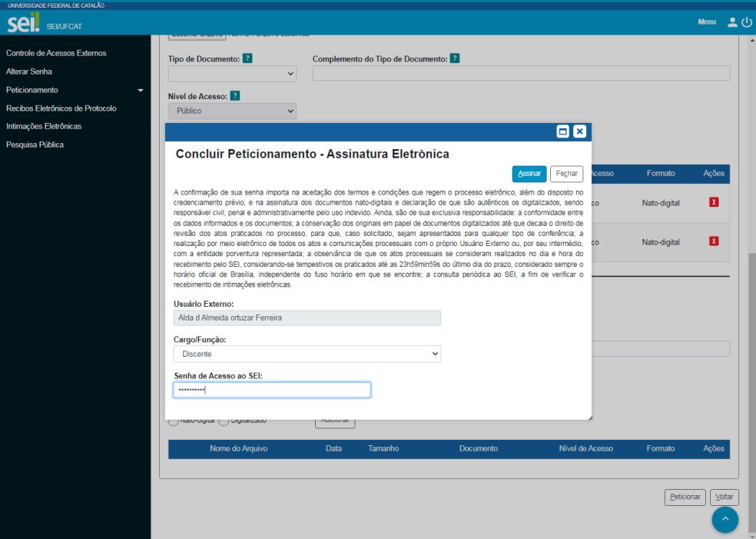Click the Nome do Arquivo column header

239,449
